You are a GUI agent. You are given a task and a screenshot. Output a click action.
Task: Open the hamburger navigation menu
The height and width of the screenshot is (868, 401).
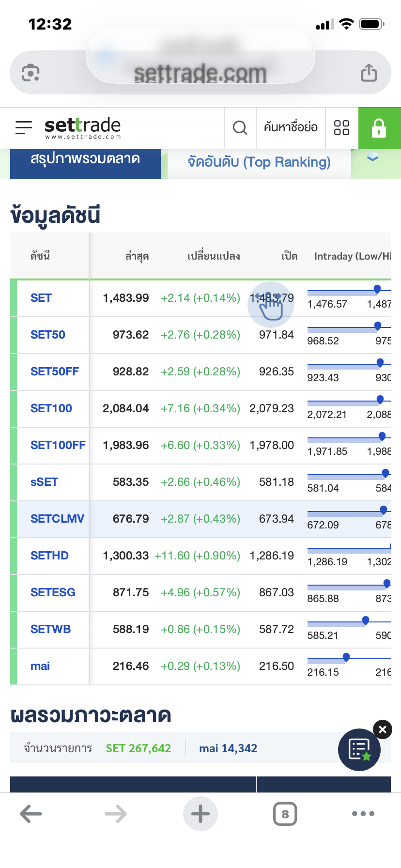23,127
